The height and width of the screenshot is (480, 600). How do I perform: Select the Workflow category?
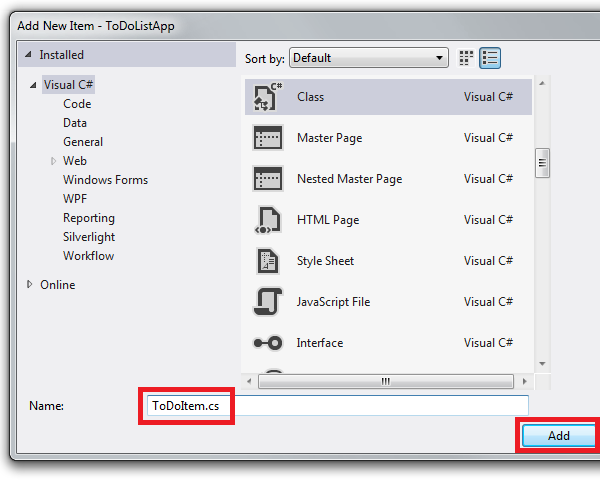88,256
